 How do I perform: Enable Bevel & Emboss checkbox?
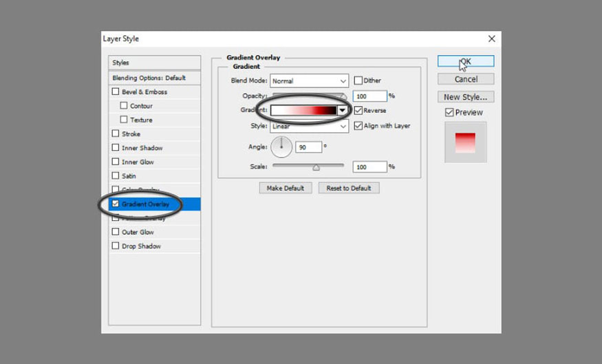coord(116,92)
